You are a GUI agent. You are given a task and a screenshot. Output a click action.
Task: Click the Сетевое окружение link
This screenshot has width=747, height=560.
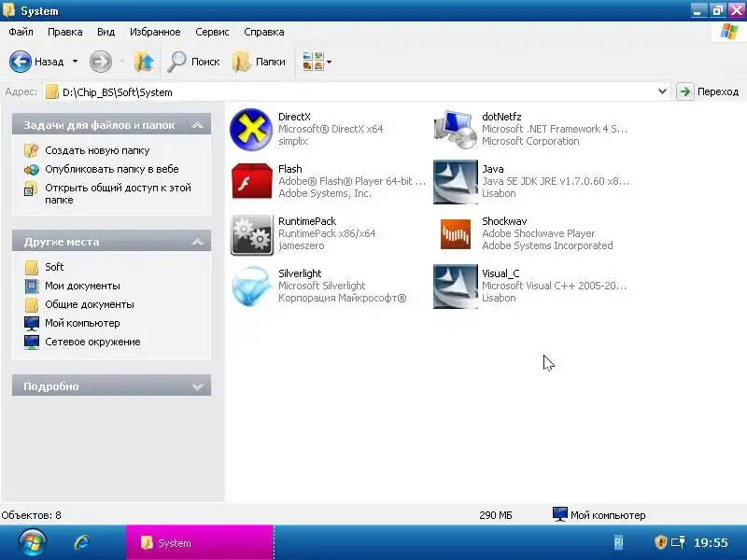click(x=92, y=342)
